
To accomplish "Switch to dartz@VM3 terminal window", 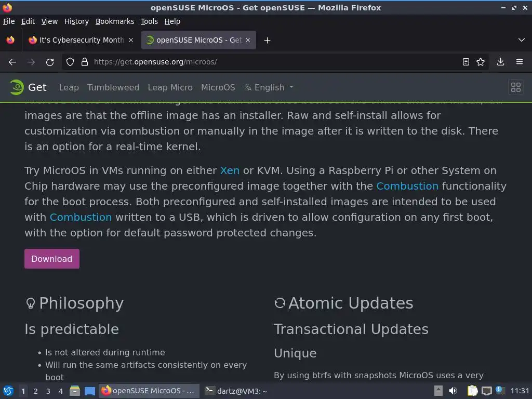I will point(236,391).
